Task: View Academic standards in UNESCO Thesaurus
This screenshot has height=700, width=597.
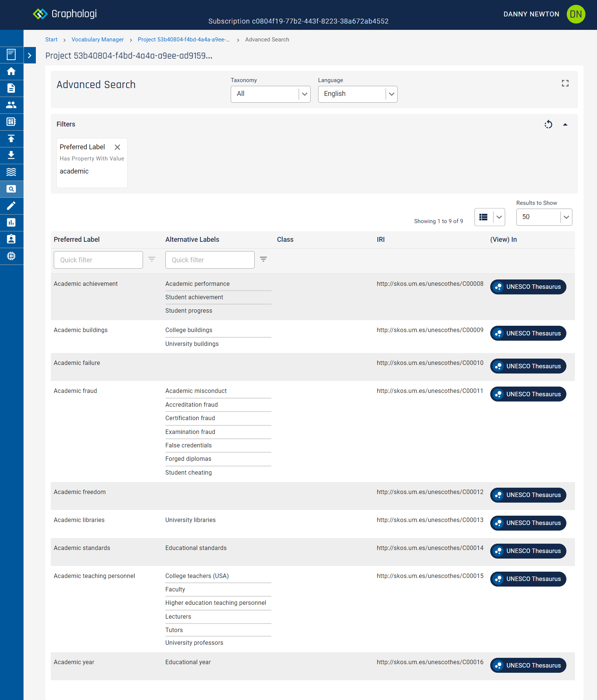Action: tap(528, 551)
